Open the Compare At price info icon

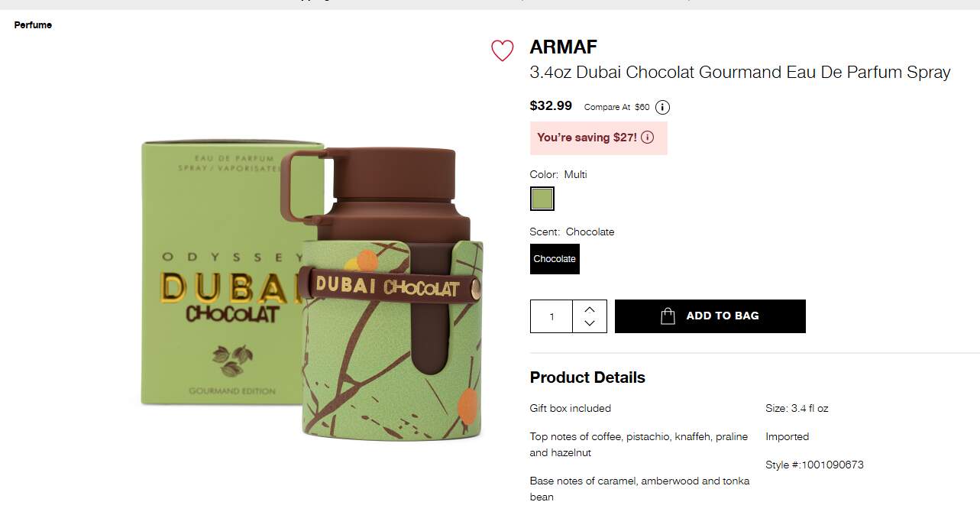coord(662,107)
